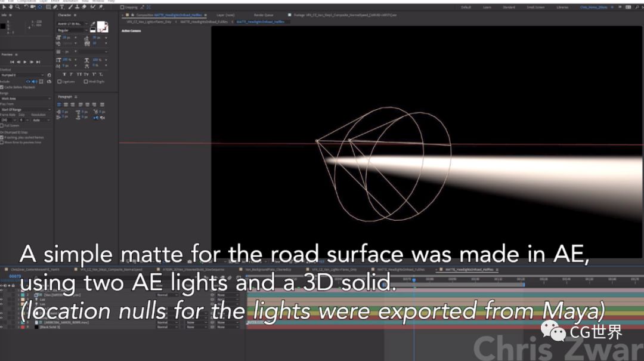
Task: Click the white fill color swatch
Action: (x=102, y=26)
